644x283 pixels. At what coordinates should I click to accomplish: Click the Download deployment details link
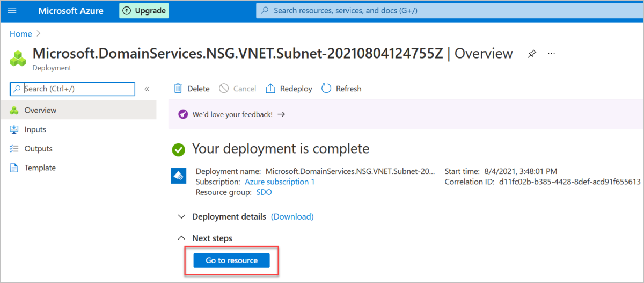(x=292, y=217)
